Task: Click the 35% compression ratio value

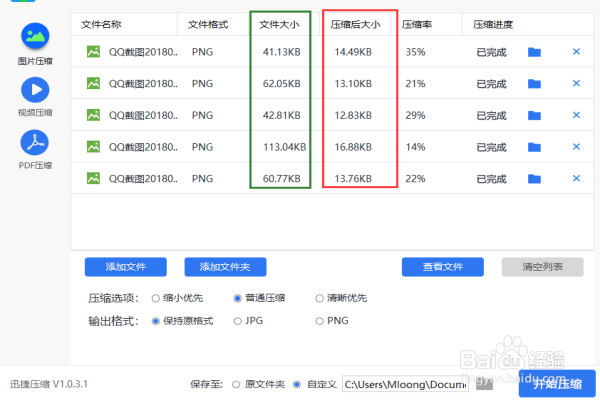Action: pos(416,52)
